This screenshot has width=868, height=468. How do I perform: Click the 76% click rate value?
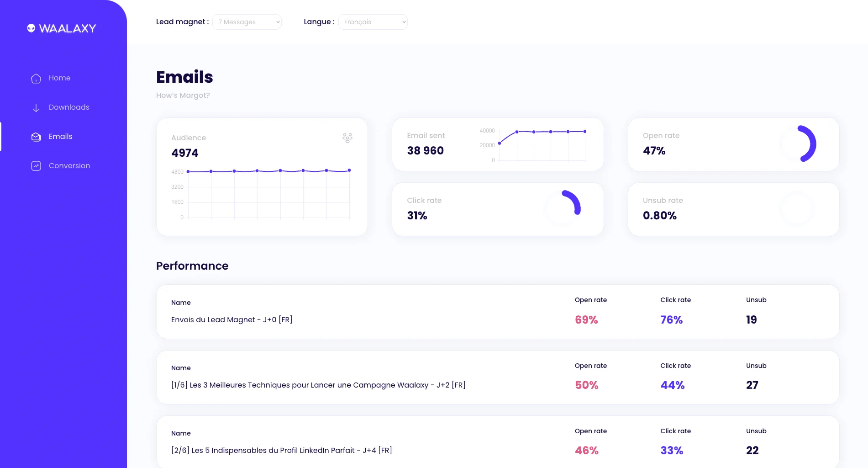pos(672,320)
